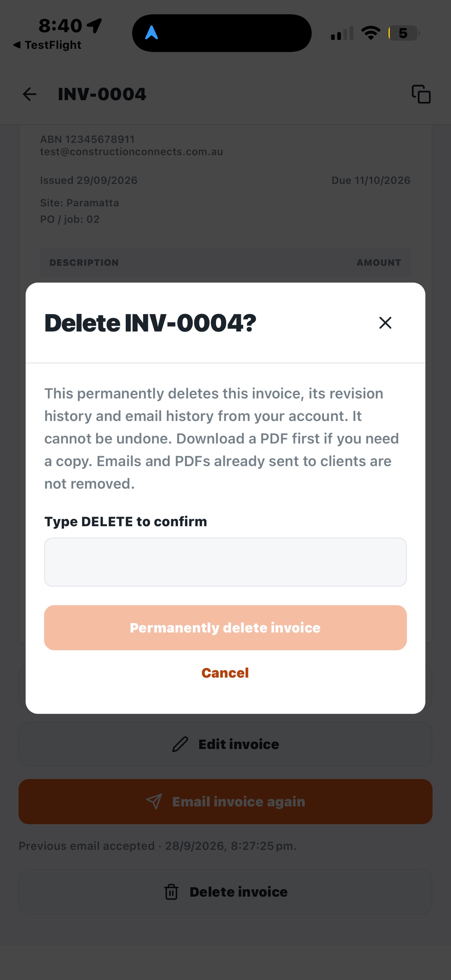Viewport: 451px width, 980px height.
Task: Tap the duplicate invoice copy icon
Action: click(421, 94)
